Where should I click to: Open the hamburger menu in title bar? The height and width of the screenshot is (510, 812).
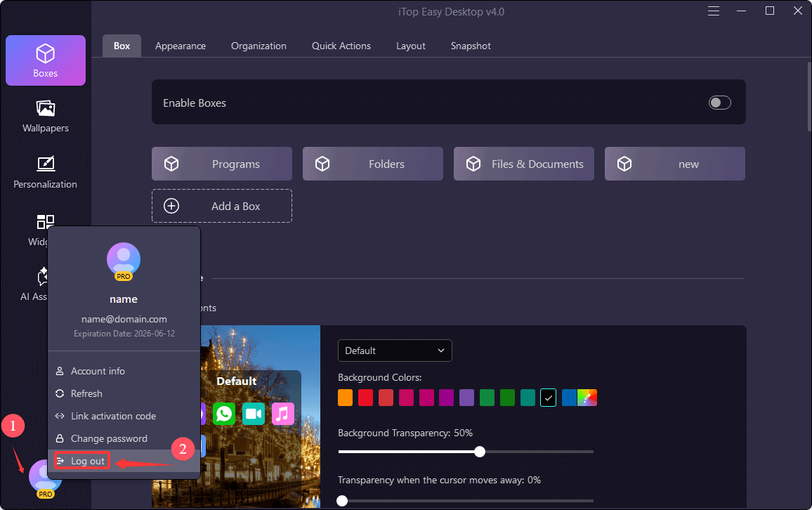coord(714,11)
